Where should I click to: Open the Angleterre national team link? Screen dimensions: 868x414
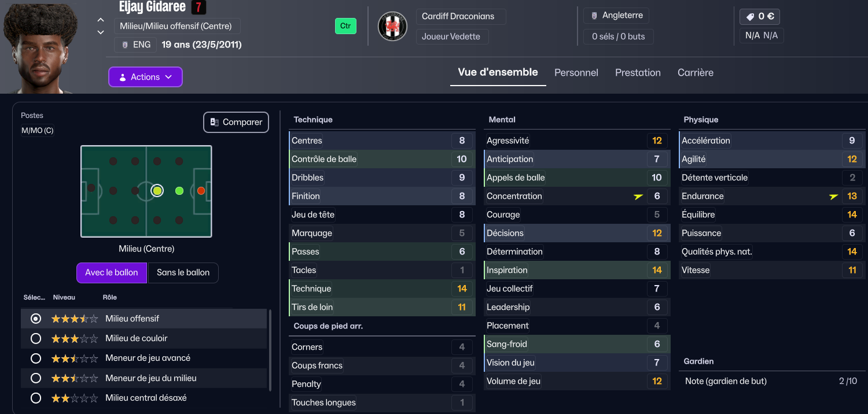pos(616,16)
